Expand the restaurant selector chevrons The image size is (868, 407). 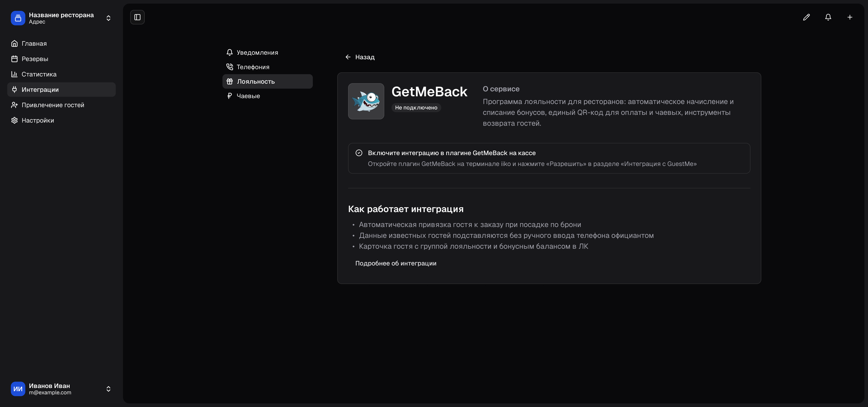pos(108,18)
